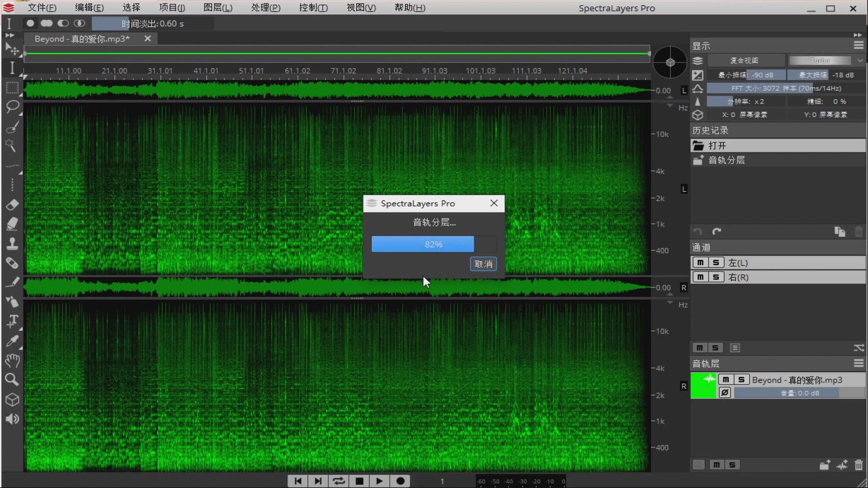Viewport: 868px width, 488px height.
Task: Click the delete layer trash icon
Action: 859,465
